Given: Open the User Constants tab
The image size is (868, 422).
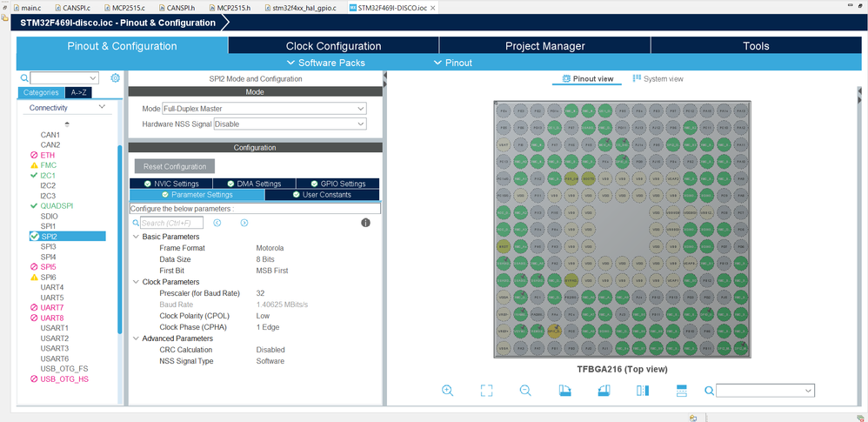Looking at the screenshot, I should click(322, 194).
